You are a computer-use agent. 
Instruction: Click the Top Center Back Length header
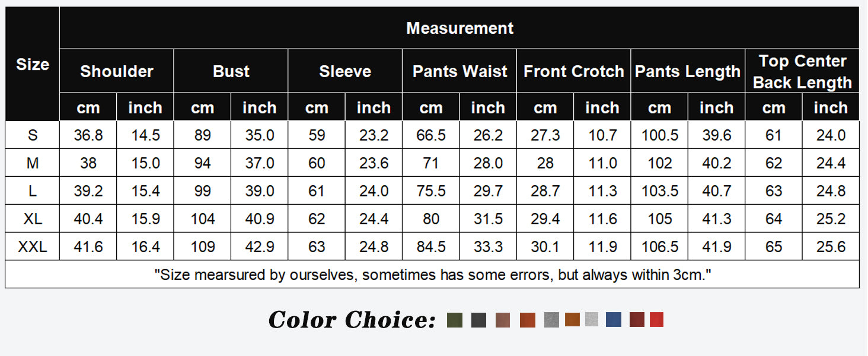[802, 71]
